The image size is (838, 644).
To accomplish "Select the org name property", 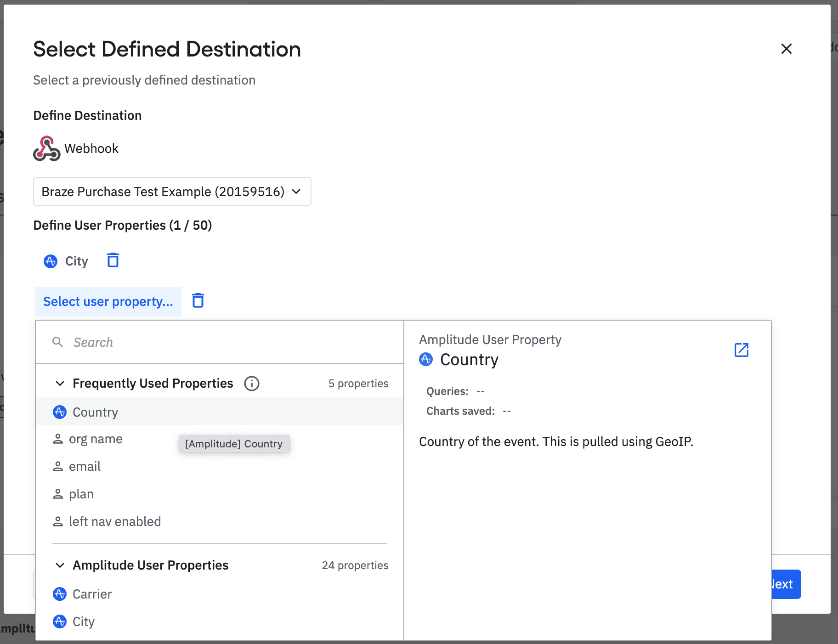I will click(96, 439).
